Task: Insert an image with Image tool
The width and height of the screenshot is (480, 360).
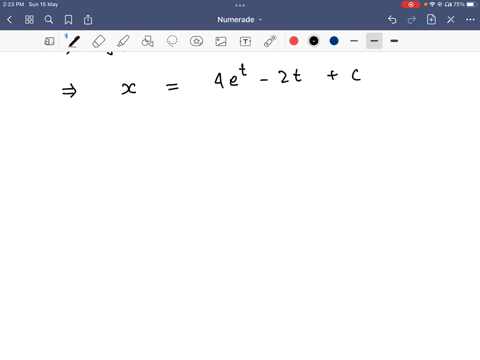Action: 221,41
